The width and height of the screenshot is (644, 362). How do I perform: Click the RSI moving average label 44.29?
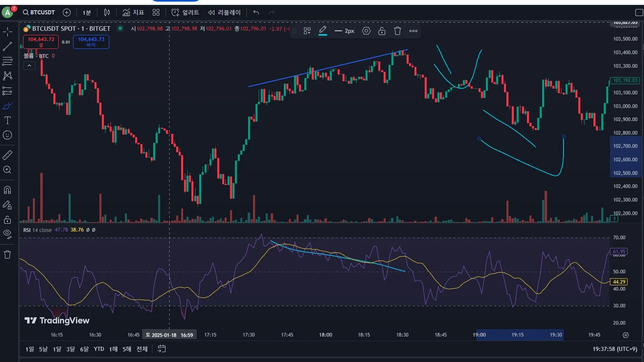click(619, 282)
